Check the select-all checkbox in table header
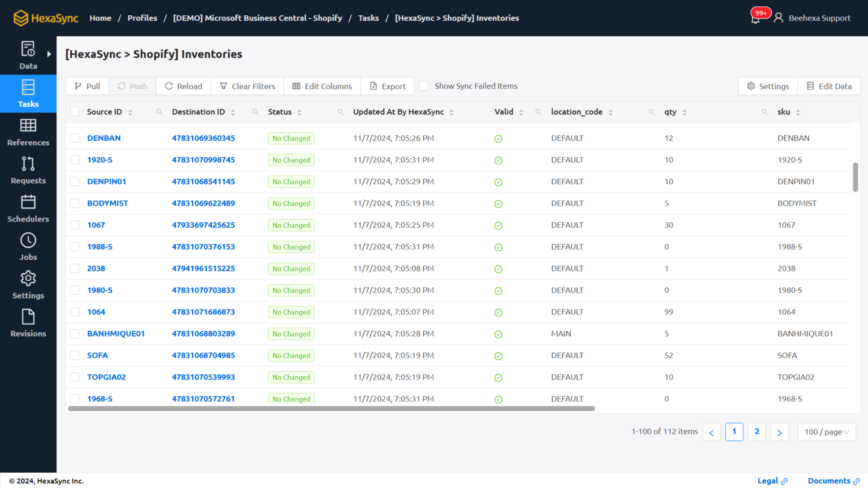This screenshot has width=868, height=488. click(x=75, y=111)
